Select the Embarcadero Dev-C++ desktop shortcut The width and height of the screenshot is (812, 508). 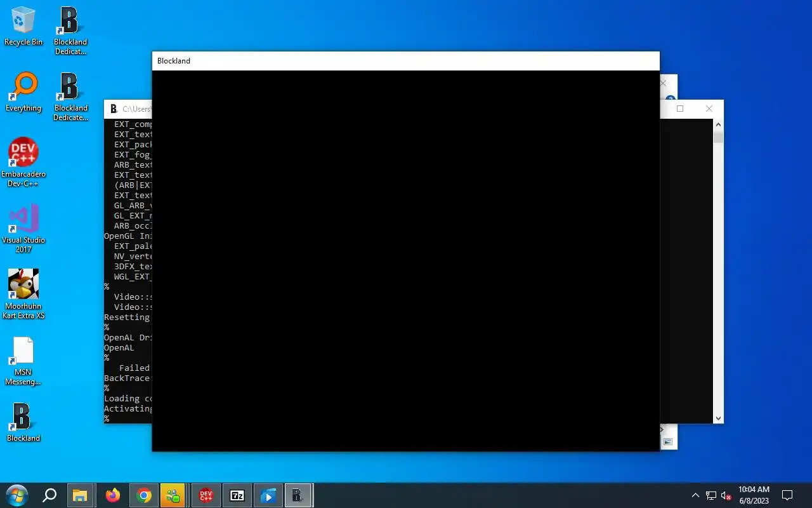click(x=23, y=163)
